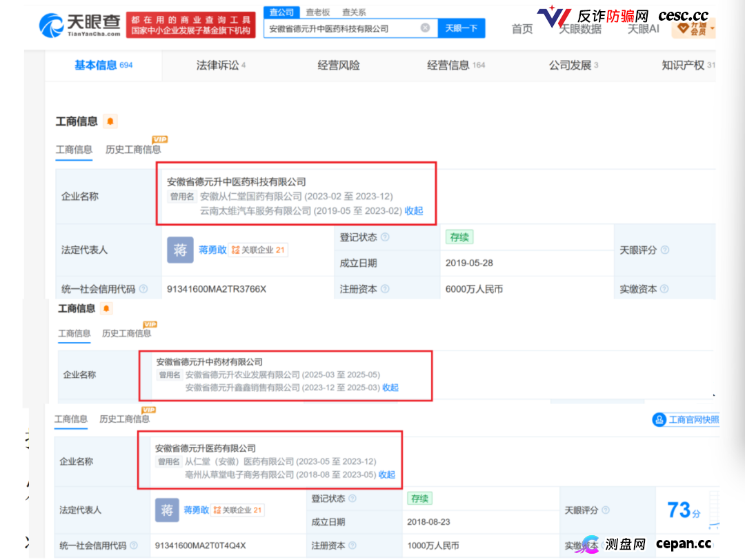Select bottom 历史工商信息 VIP tab
The height and width of the screenshot is (560, 745).
coord(124,419)
